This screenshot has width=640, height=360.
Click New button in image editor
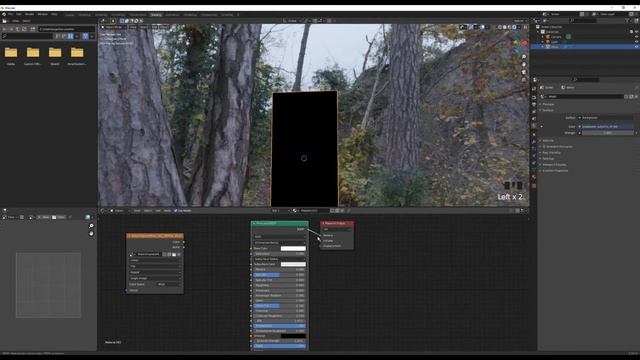(44, 217)
